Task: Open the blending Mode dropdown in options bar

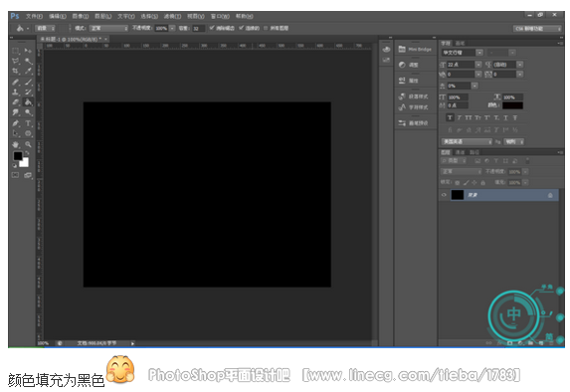Action: point(108,28)
